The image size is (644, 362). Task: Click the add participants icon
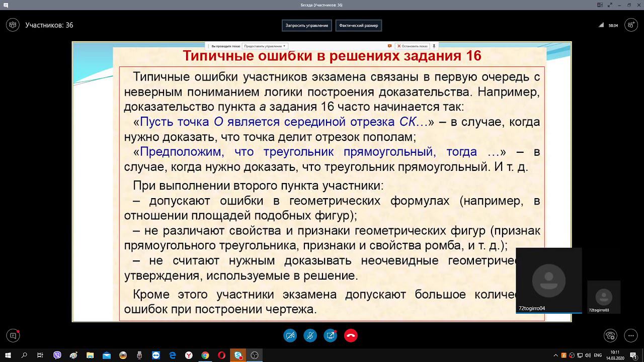pyautogui.click(x=631, y=25)
